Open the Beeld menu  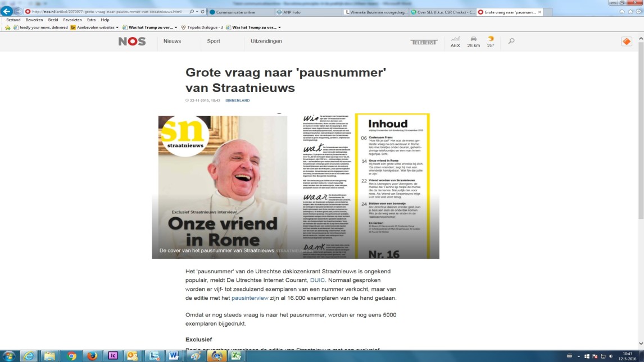53,20
